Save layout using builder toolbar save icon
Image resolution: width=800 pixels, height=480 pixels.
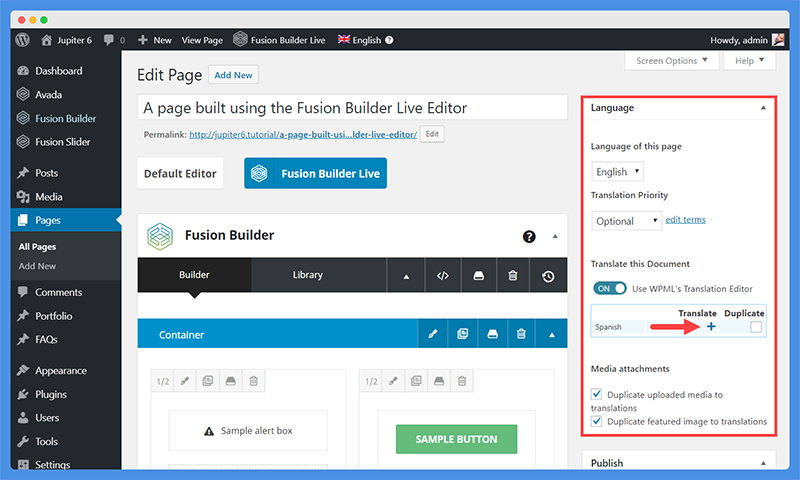479,275
